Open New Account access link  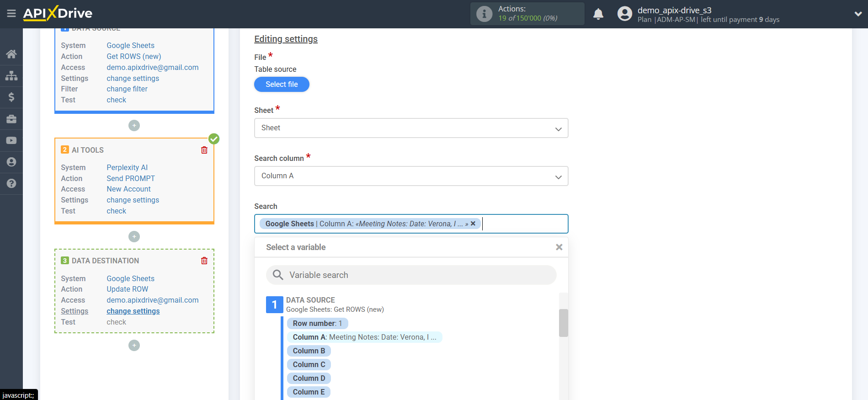pos(128,189)
